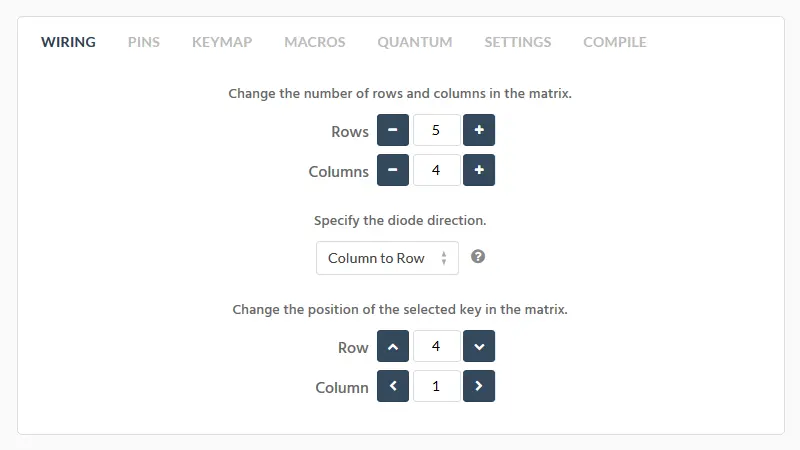Select the QUANTUM tab
800x450 pixels.
click(415, 42)
